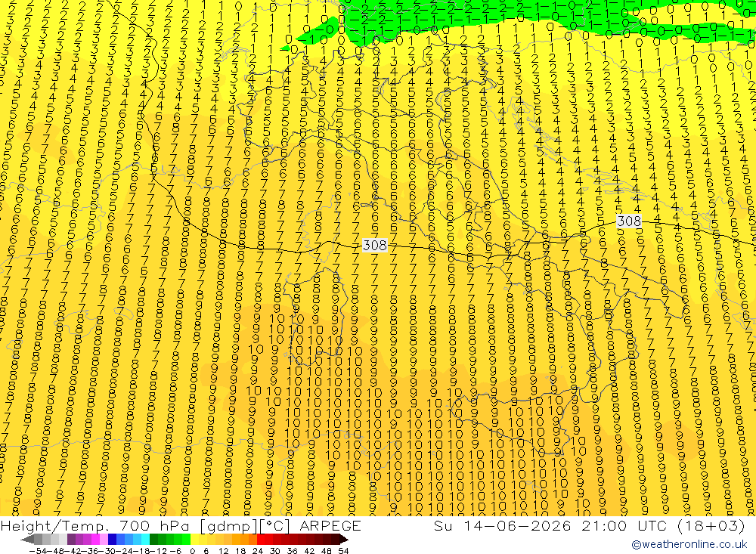Click the '[gdmp]' unit label
Image resolution: width=756 pixels, height=554 pixels.
point(229,526)
